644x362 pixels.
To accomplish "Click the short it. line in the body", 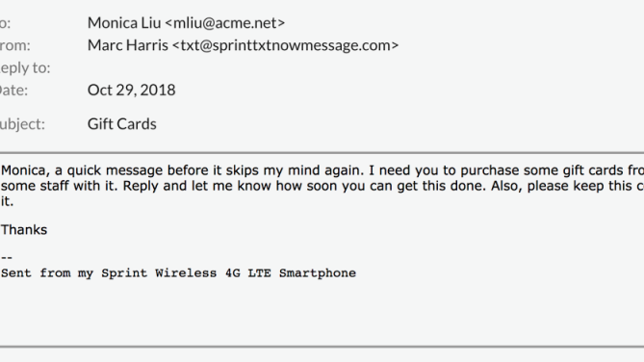I will tap(7, 201).
